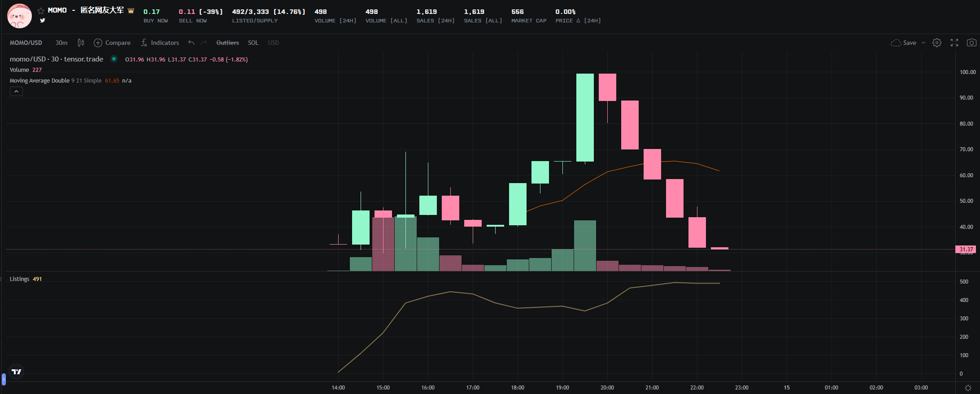
Task: Click the 20:00 time axis label
Action: click(607, 388)
